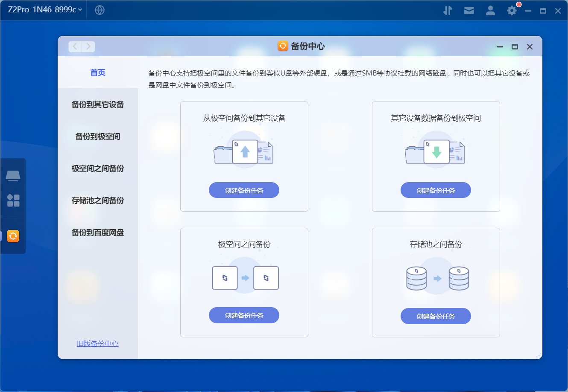
Task: Click the back navigation arrow in backup center
Action: coord(75,46)
